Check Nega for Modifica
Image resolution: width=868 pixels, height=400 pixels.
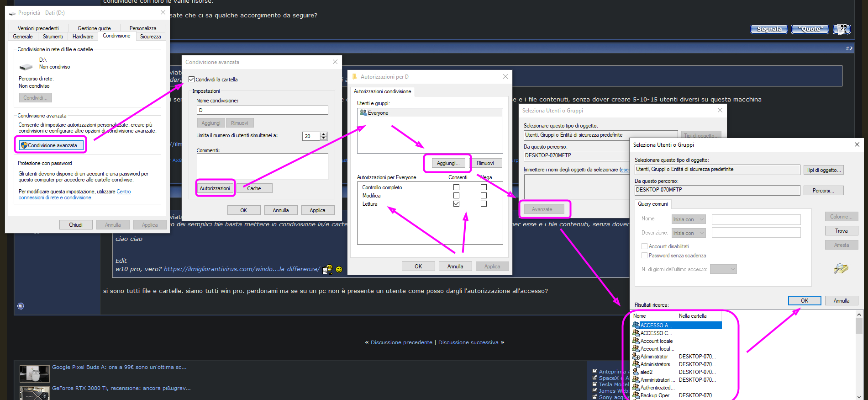(x=484, y=196)
